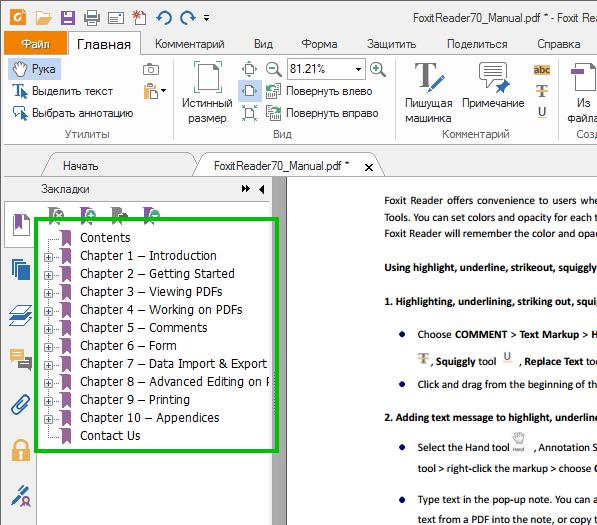
Task: Select the Пишущая машинка typewriter tool
Action: [429, 93]
